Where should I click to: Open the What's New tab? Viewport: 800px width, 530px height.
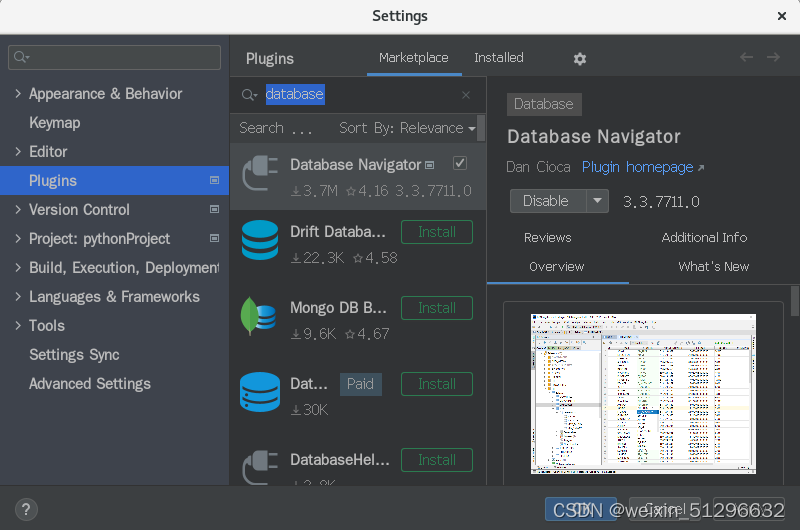pyautogui.click(x=714, y=267)
